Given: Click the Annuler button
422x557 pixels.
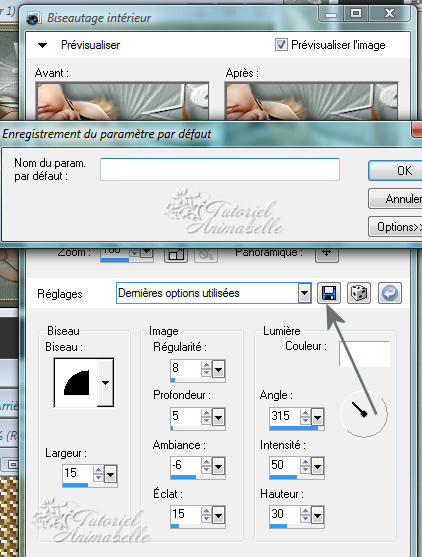Looking at the screenshot, I should point(395,199).
